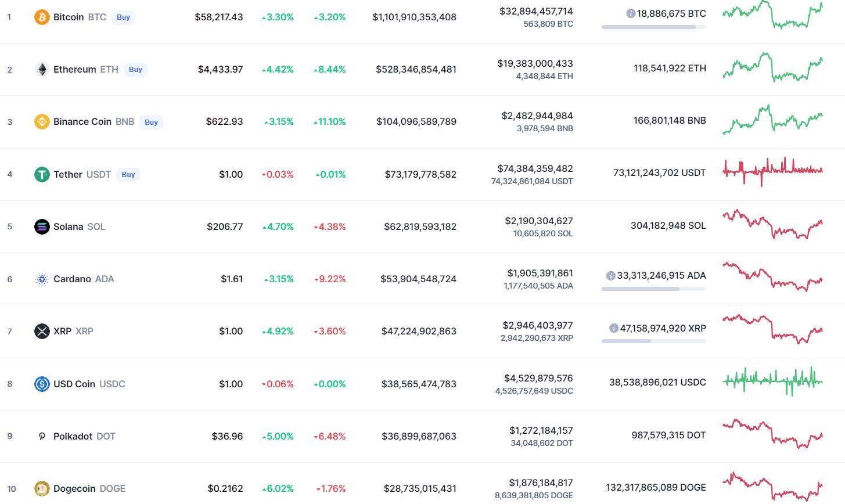Click the Binance Coin logo icon
The height and width of the screenshot is (504, 845).
click(x=42, y=122)
